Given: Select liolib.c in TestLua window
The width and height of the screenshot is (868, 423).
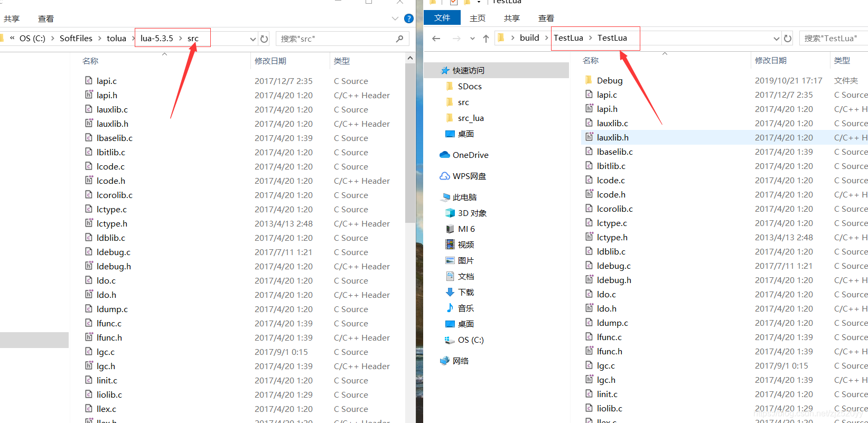Looking at the screenshot, I should pos(610,408).
